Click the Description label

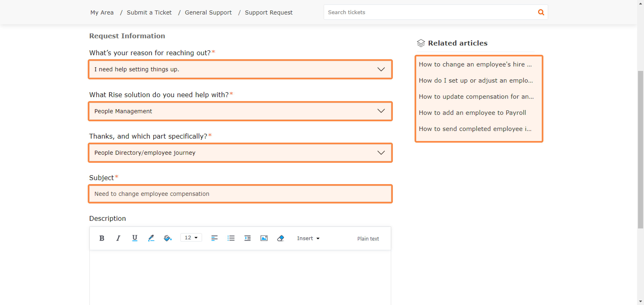tap(107, 218)
